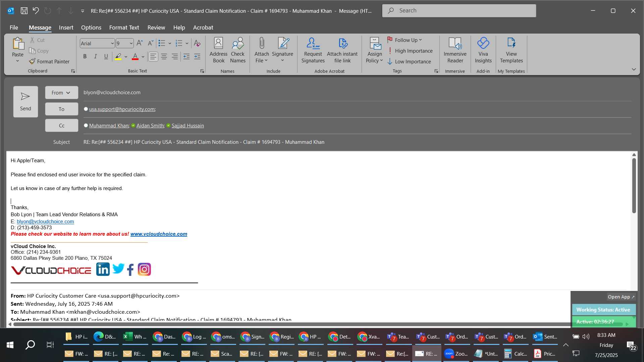
Task: Click the Open App button
Action: (x=621, y=297)
